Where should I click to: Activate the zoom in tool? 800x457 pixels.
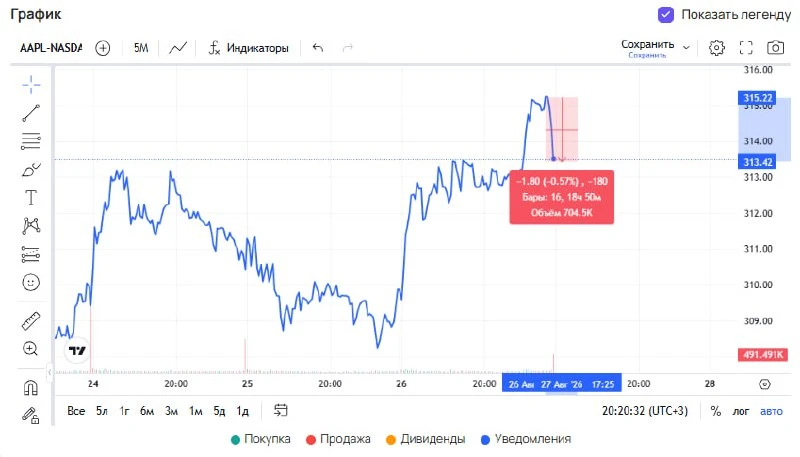pyautogui.click(x=31, y=349)
